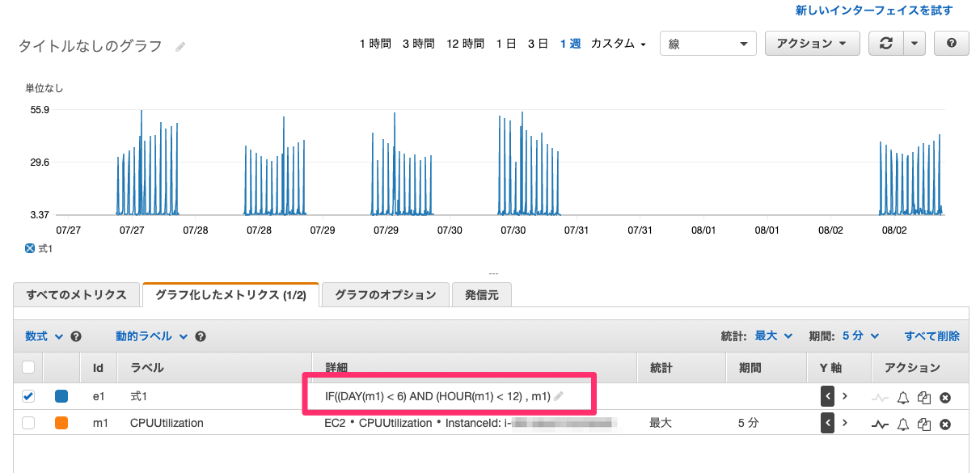This screenshot has width=980, height=473.
Task: Open the すべてのメトリクス tab
Action: coord(76,294)
